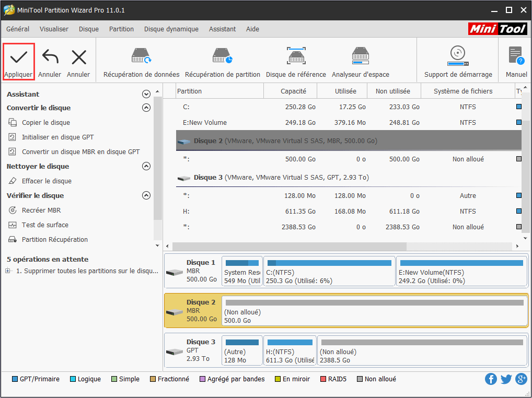Click the sidebar scroll-down arrow
532x398 pixels.
157,245
